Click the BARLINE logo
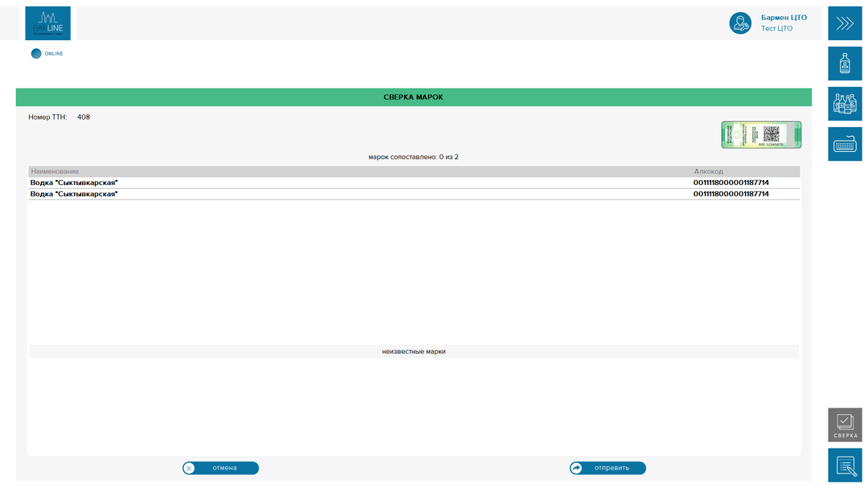 47,23
